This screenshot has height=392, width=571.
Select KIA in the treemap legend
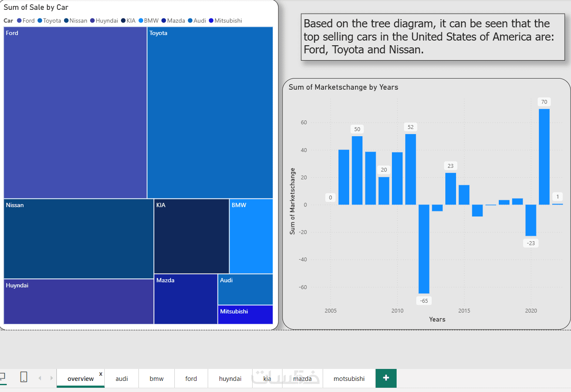tap(128, 20)
